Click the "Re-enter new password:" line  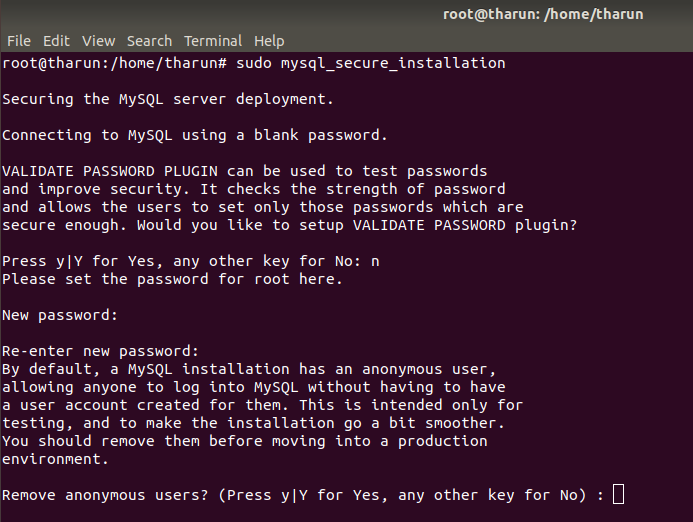pos(101,351)
